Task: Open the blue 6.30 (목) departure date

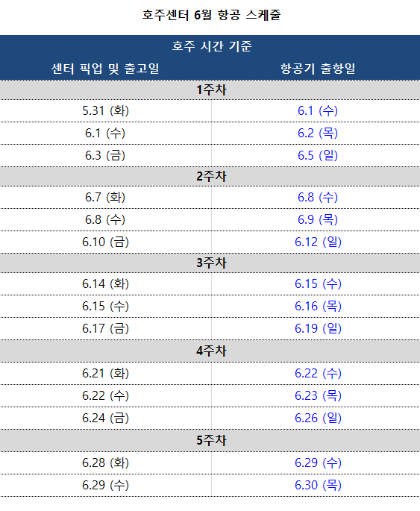Action: pyautogui.click(x=318, y=485)
